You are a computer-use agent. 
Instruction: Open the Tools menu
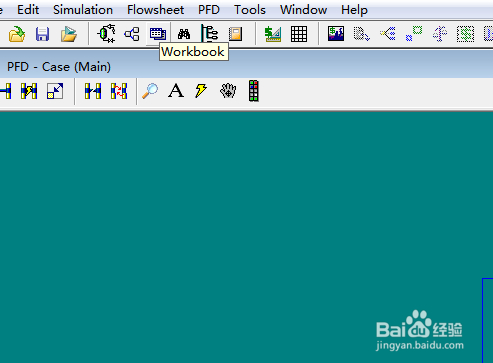click(x=250, y=10)
